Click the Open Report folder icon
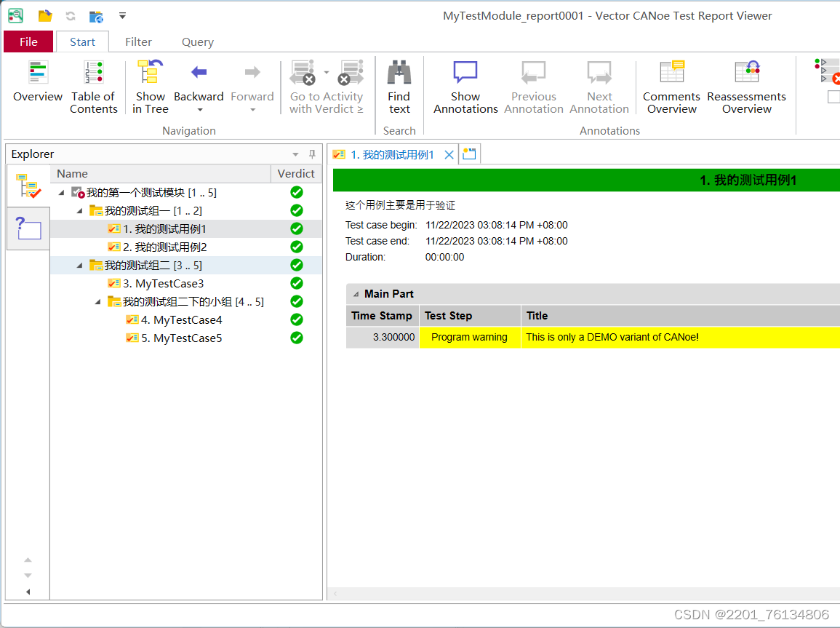840x628 pixels. coord(45,15)
